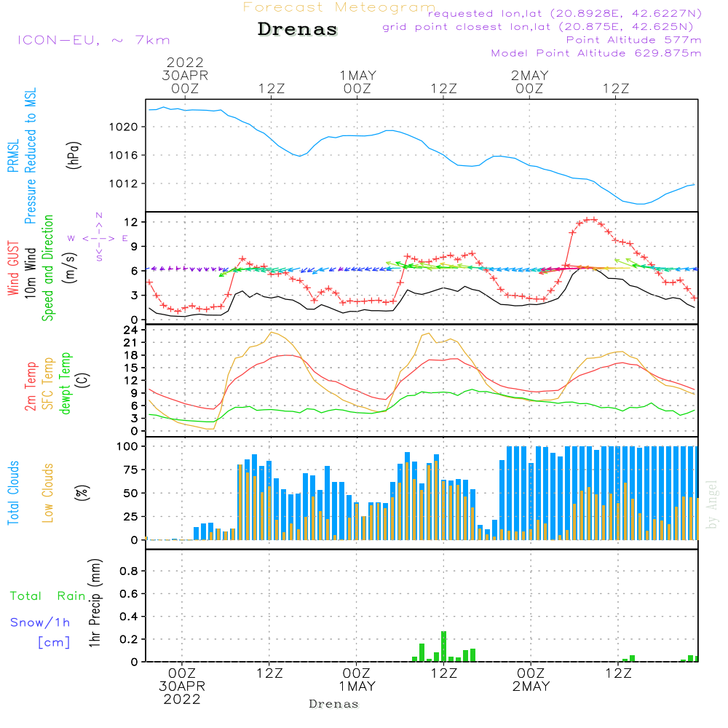Click top '2022 30APR 00Z' time label
728x728 pixels.
click(x=185, y=75)
